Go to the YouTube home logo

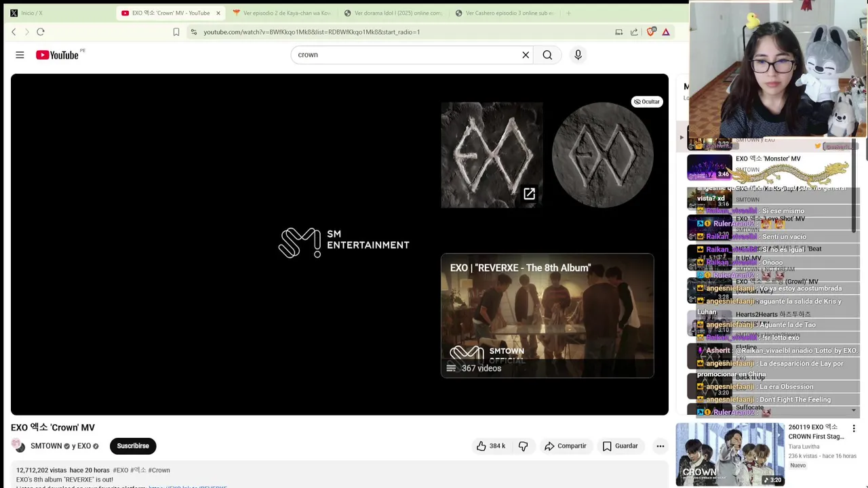point(58,55)
